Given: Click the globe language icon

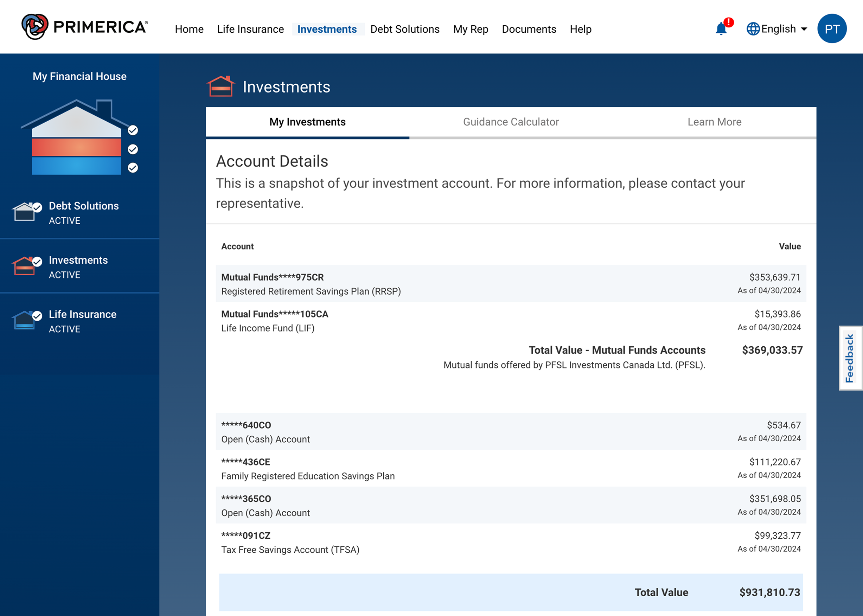Looking at the screenshot, I should click(753, 29).
